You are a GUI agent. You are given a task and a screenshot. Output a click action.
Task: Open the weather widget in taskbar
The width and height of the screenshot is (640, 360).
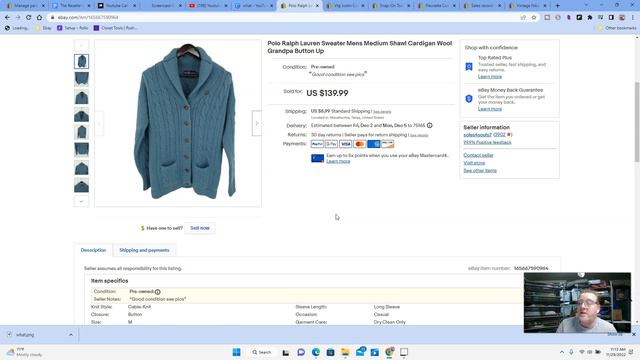24,352
